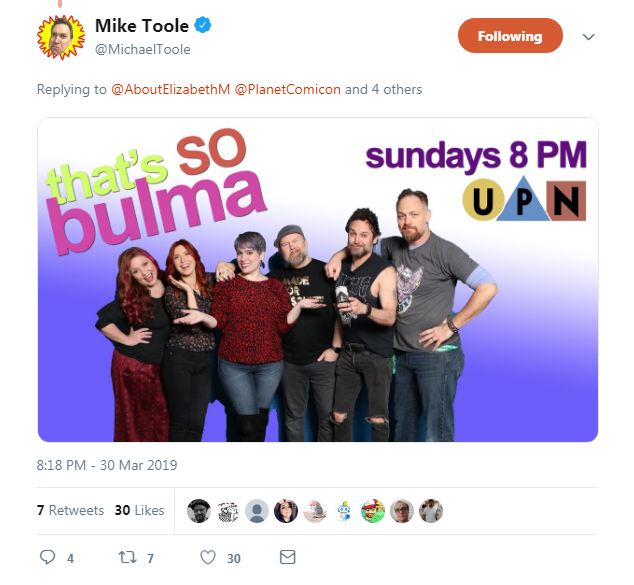Image resolution: width=634 pixels, height=585 pixels.
Task: Expand the tweet options chevron
Action: (x=588, y=37)
